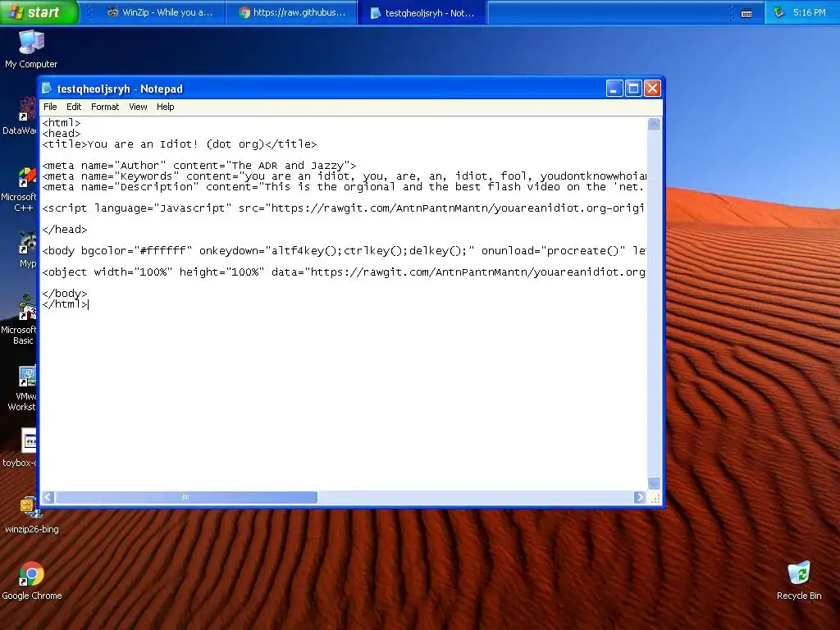Open the Notepad File menu
This screenshot has width=840, height=630.
[x=50, y=107]
